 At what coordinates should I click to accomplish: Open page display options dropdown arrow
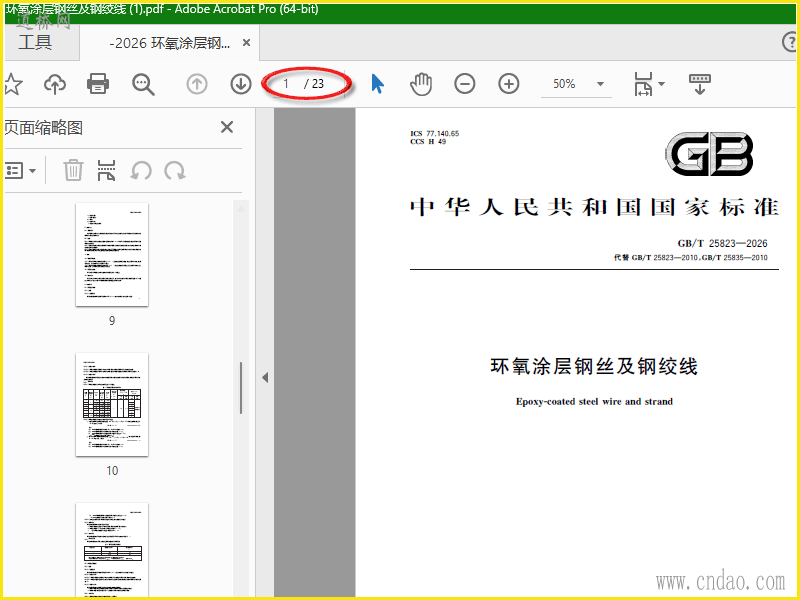tap(662, 84)
